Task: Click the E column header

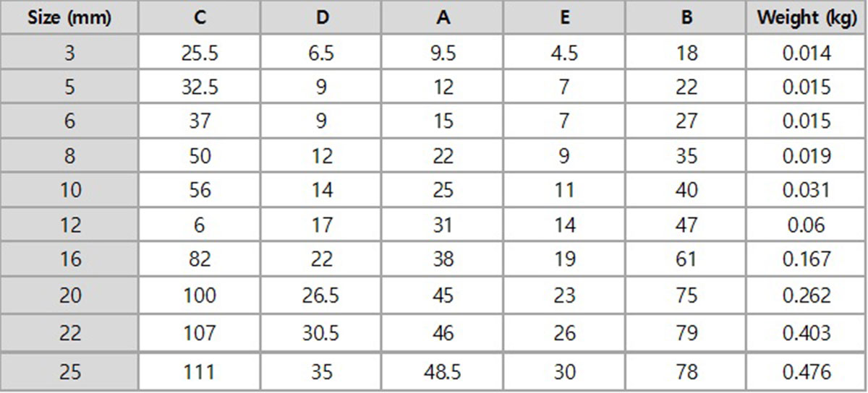Action: point(565,18)
